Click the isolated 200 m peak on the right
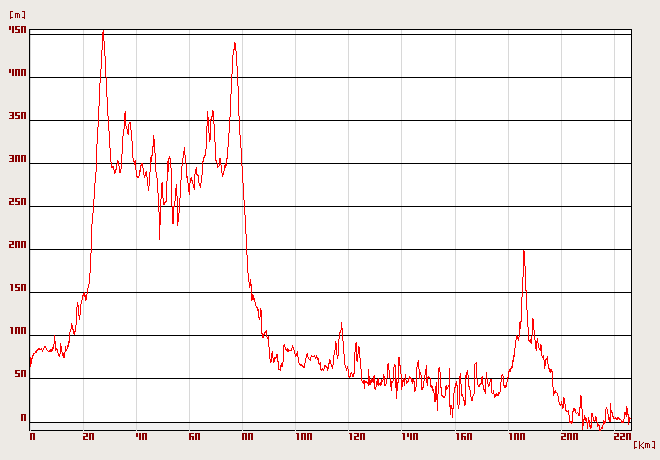 tap(523, 252)
